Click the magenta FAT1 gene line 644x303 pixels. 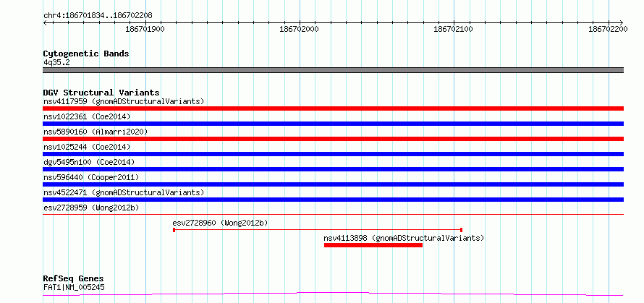[333, 294]
